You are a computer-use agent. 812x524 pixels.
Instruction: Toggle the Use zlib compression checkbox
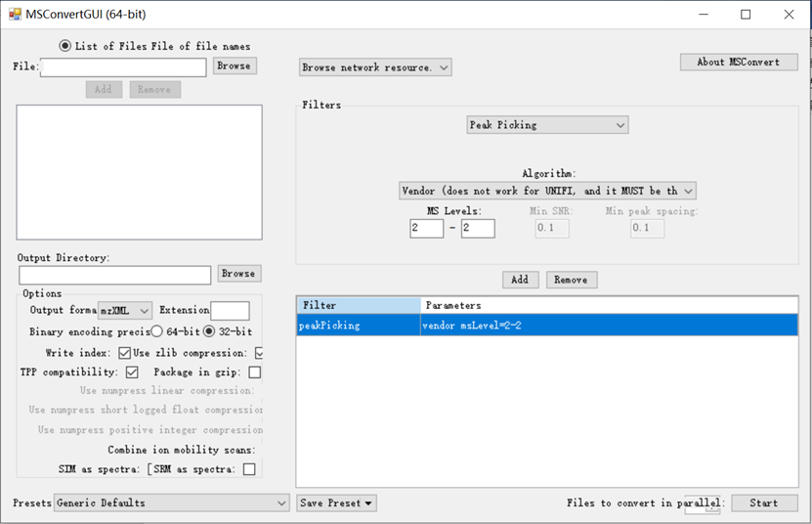[x=260, y=353]
